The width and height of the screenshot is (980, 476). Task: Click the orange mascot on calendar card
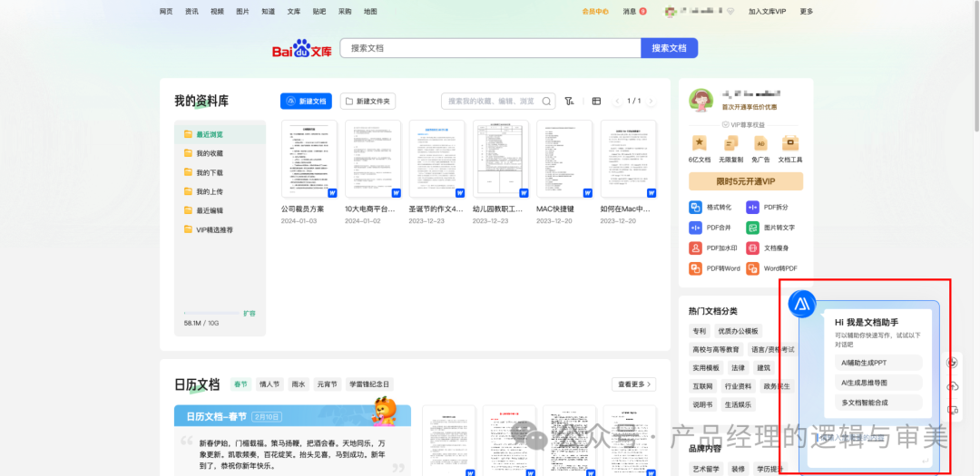point(385,411)
